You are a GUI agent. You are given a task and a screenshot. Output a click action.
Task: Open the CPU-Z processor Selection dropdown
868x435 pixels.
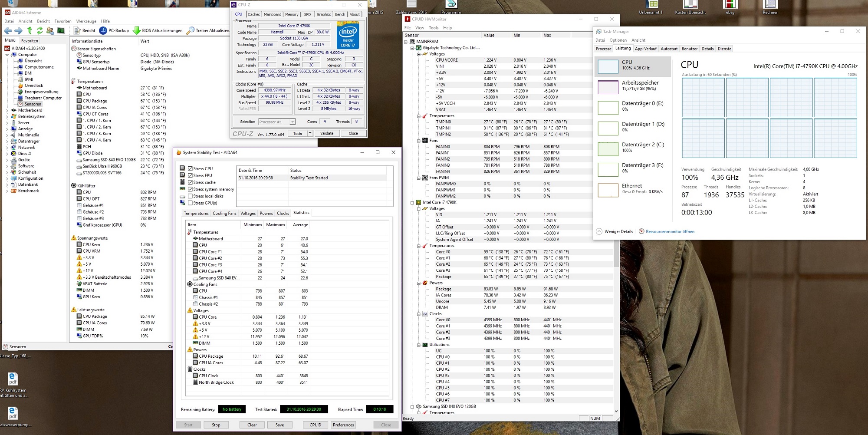pos(292,122)
